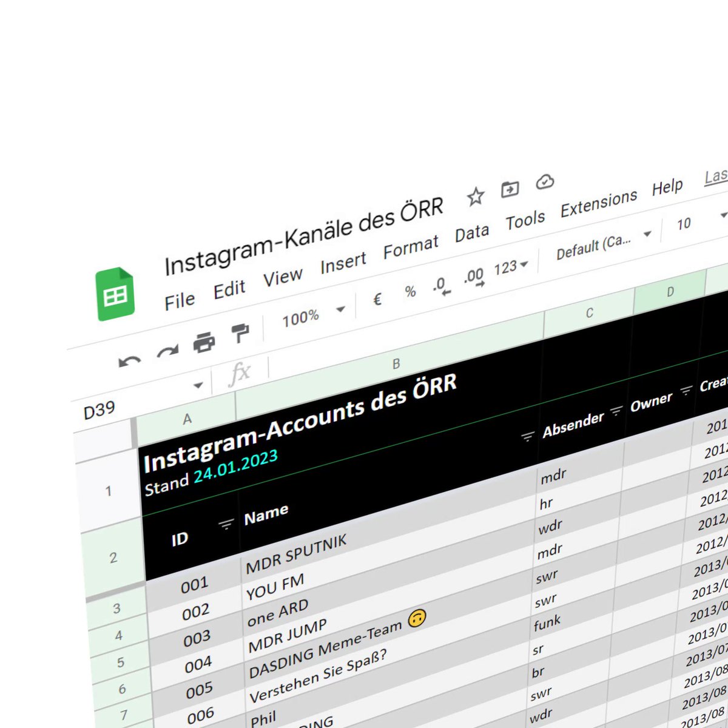This screenshot has height=728, width=728.
Task: Open the Extensions menu
Action: click(599, 203)
